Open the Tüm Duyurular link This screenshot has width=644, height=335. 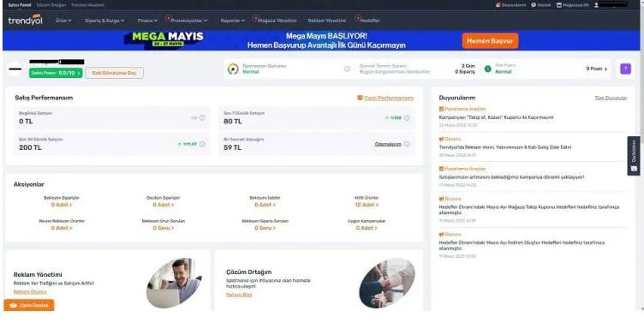tap(611, 98)
